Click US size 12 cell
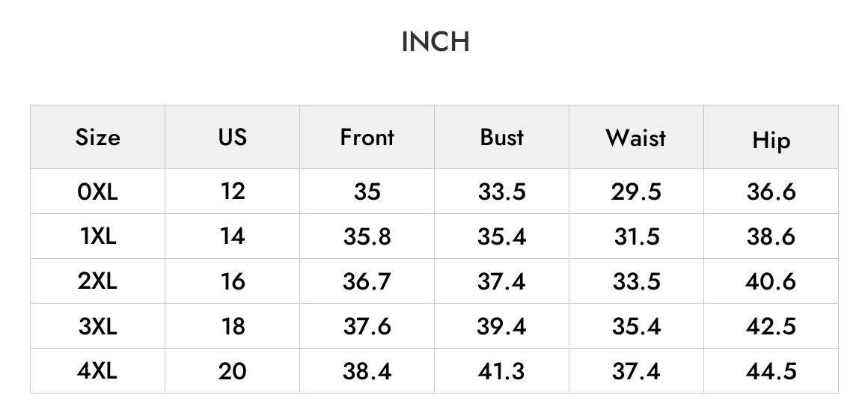 [x=233, y=192]
